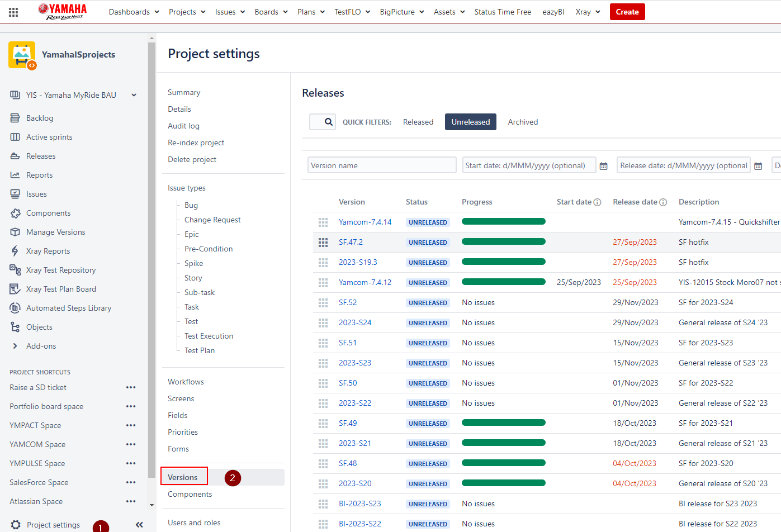Open Automated Steps Library
The image size is (781, 532).
pos(69,308)
